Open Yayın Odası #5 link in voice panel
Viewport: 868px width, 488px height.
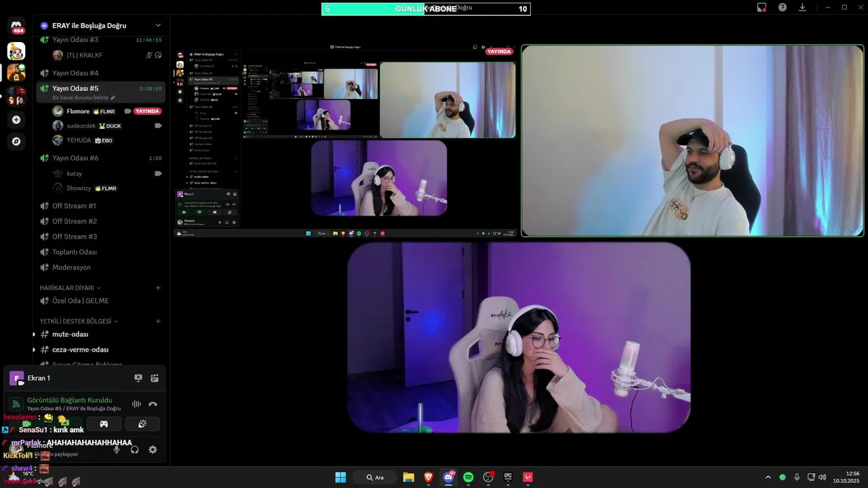(74, 409)
